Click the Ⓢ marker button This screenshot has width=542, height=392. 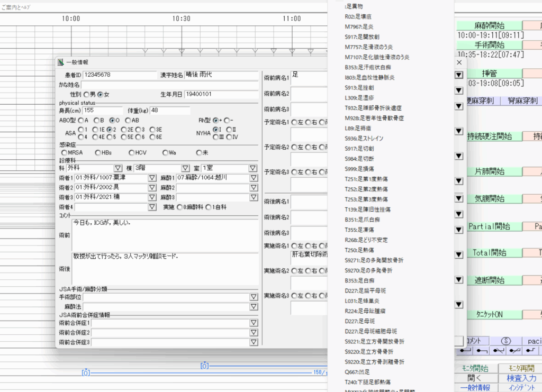[505, 341]
